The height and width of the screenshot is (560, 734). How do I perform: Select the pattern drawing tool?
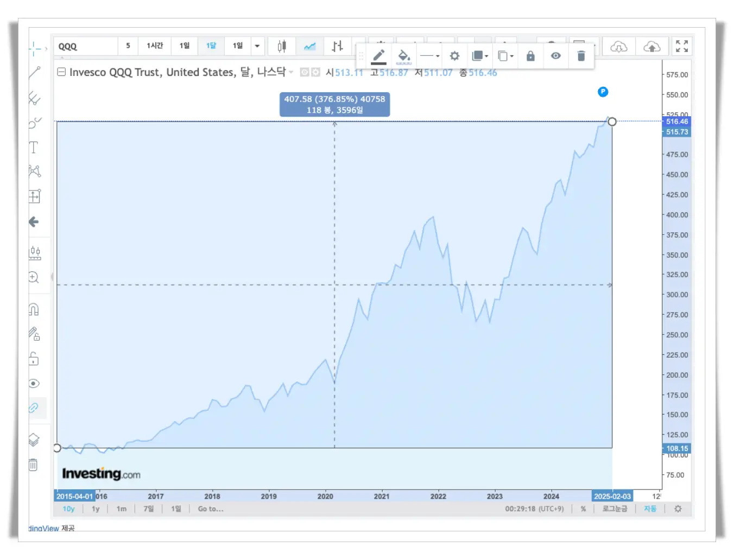pos(34,171)
